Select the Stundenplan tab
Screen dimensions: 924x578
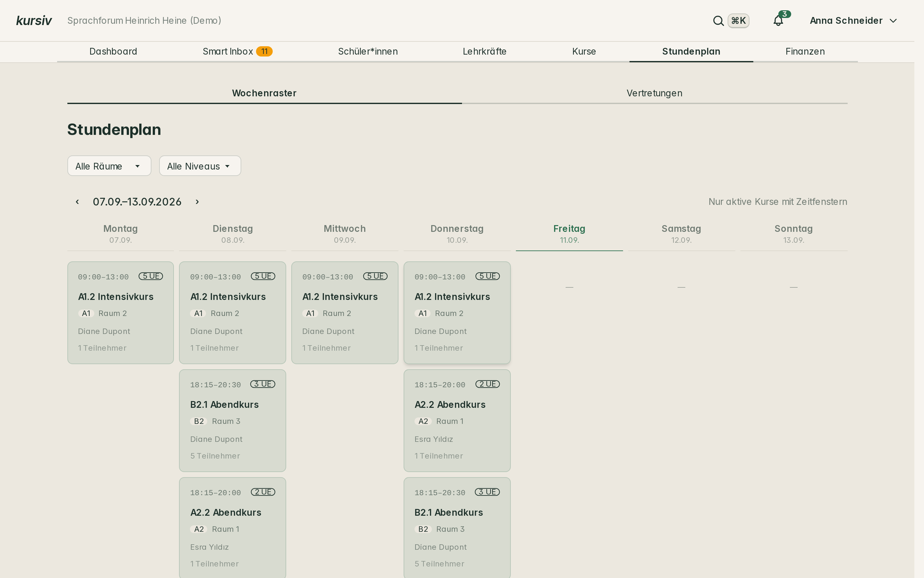pos(691,51)
